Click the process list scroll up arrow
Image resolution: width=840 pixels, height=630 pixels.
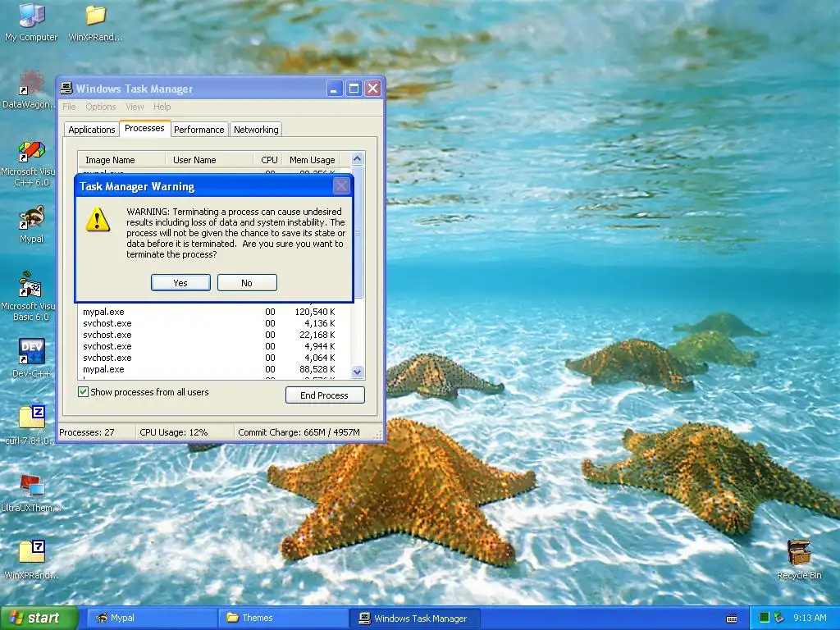(x=358, y=158)
